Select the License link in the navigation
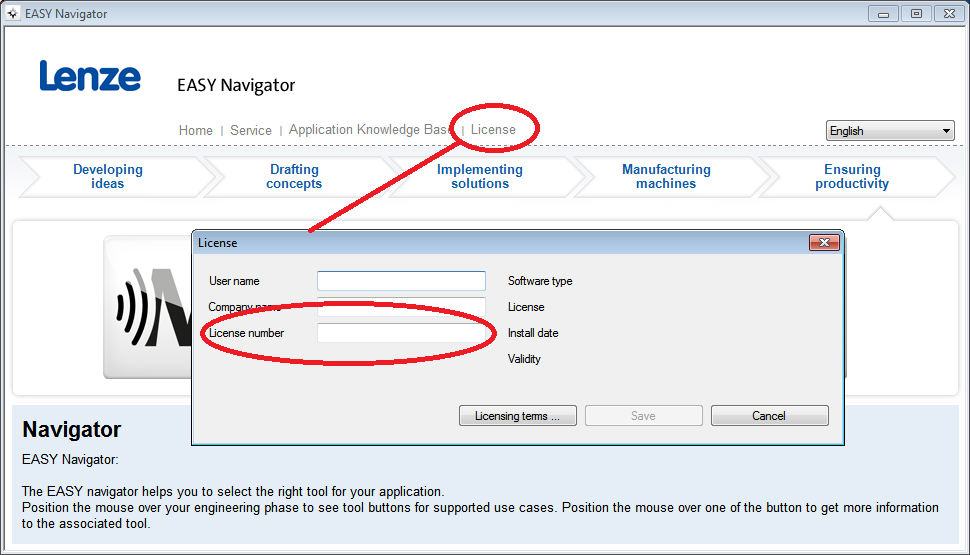970x555 pixels. pyautogui.click(x=493, y=130)
